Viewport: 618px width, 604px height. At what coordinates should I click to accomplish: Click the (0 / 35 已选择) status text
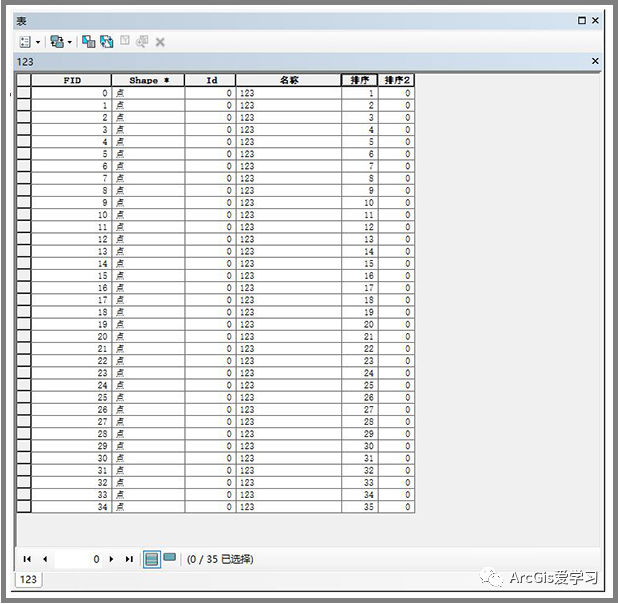click(220, 559)
